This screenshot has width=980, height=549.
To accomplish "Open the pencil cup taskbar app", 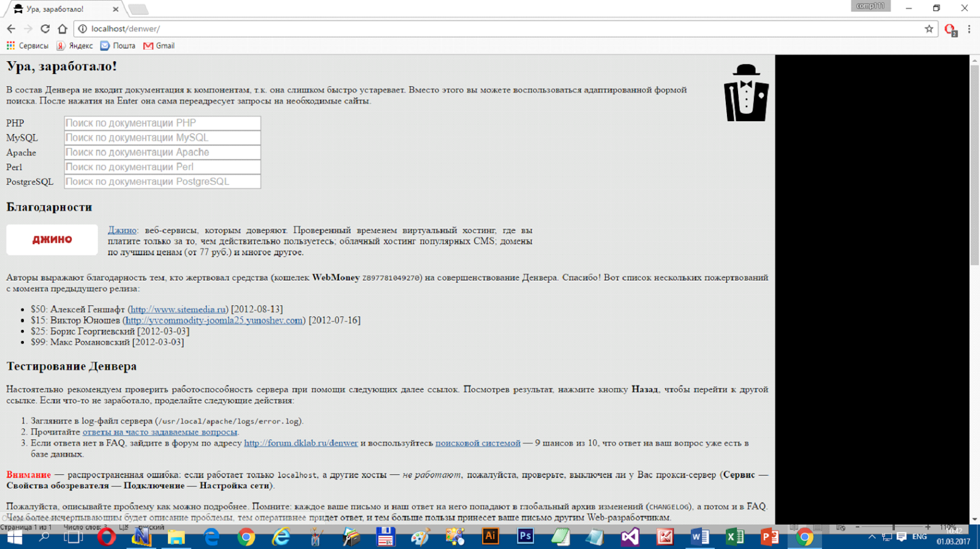I will pos(316,537).
